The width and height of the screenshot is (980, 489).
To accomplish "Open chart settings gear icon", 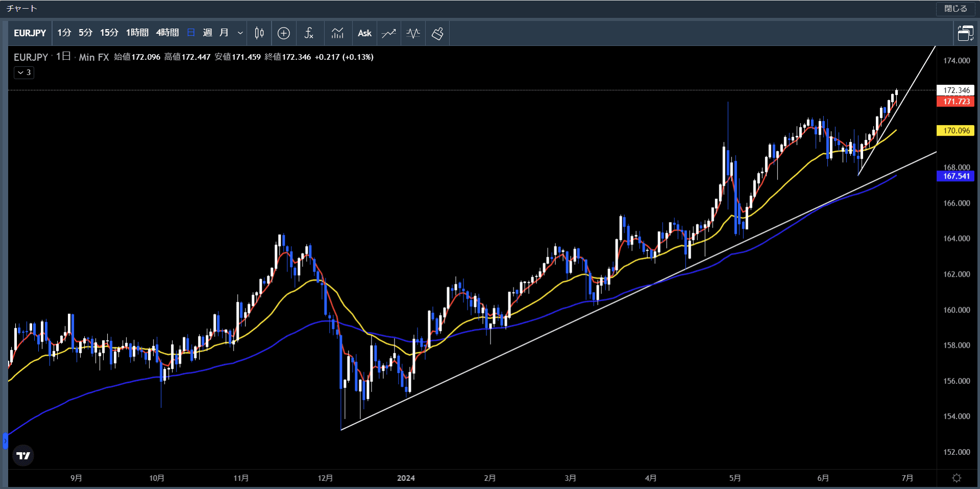I will tap(957, 478).
